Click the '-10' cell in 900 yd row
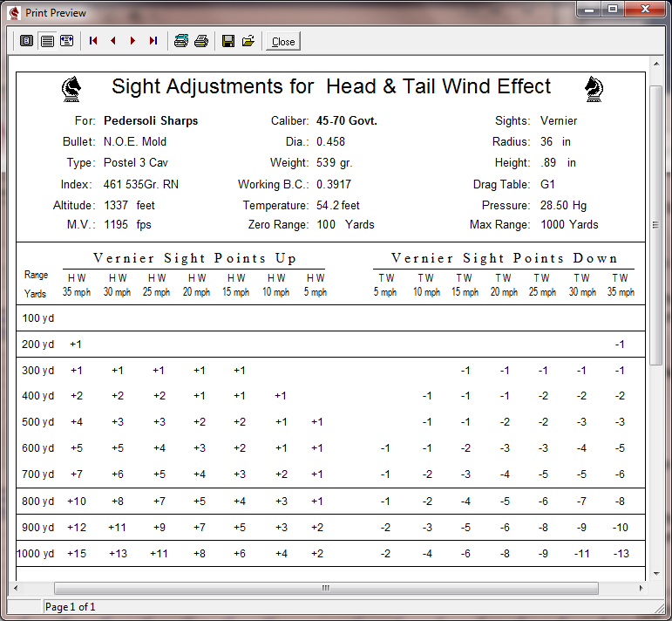 [621, 528]
